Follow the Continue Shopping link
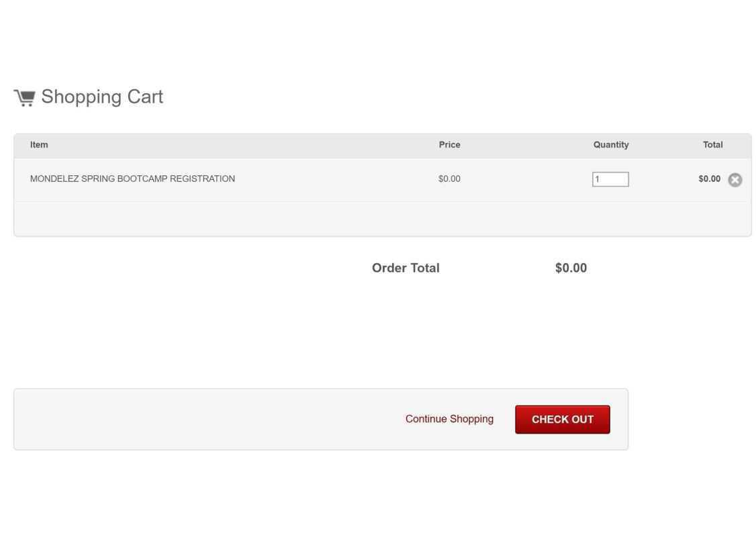The image size is (756, 535). [449, 419]
